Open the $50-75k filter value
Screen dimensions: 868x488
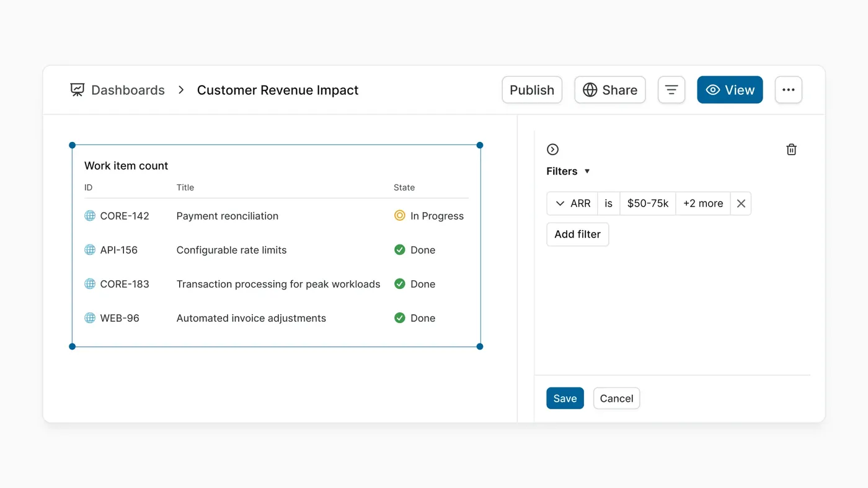(x=648, y=203)
